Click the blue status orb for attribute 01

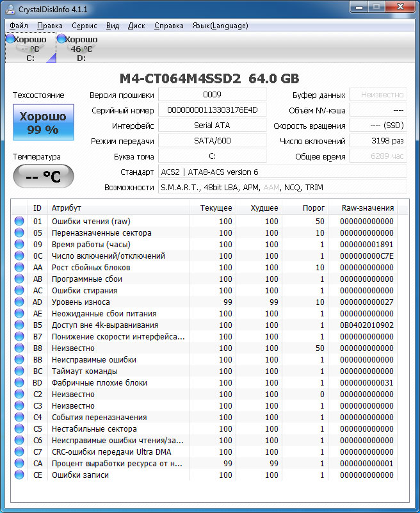click(x=19, y=221)
